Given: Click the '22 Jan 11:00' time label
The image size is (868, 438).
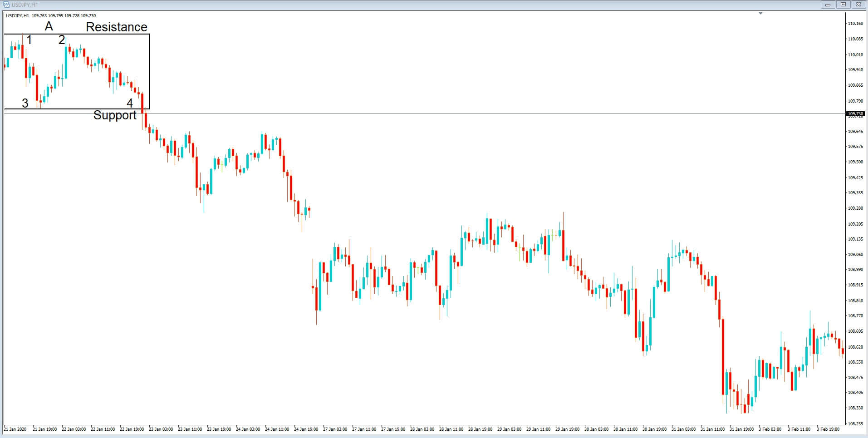Looking at the screenshot, I should (103, 429).
